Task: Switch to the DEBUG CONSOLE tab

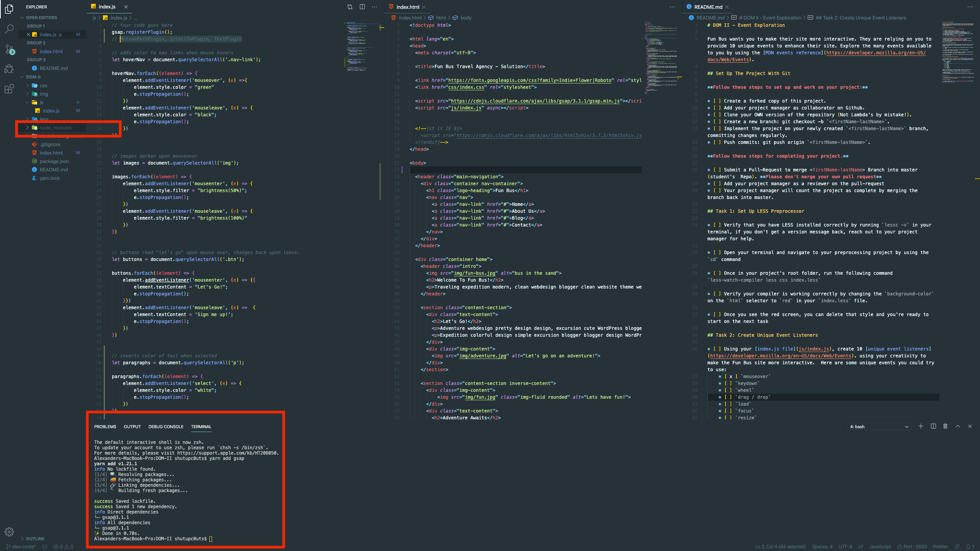Action: [x=166, y=426]
